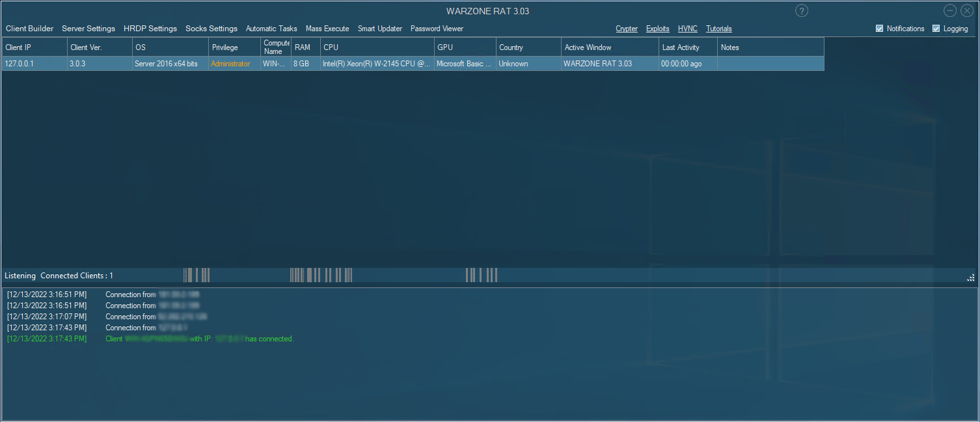Click the Connected Clients : 1 status text

(77, 276)
